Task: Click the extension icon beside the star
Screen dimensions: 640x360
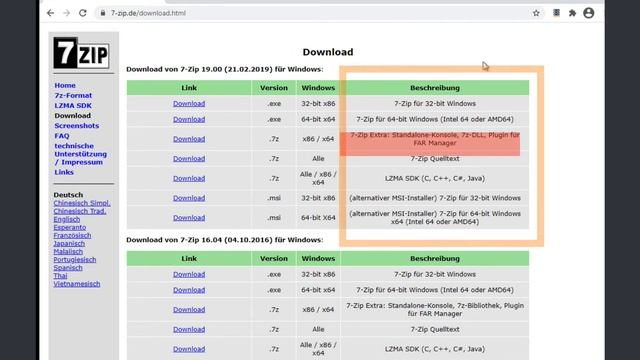Action: tap(556, 13)
